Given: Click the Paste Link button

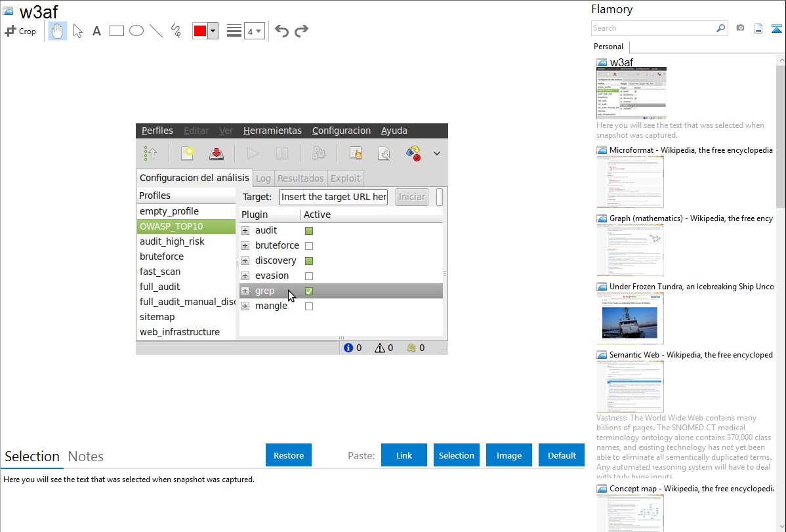Looking at the screenshot, I should 404,455.
